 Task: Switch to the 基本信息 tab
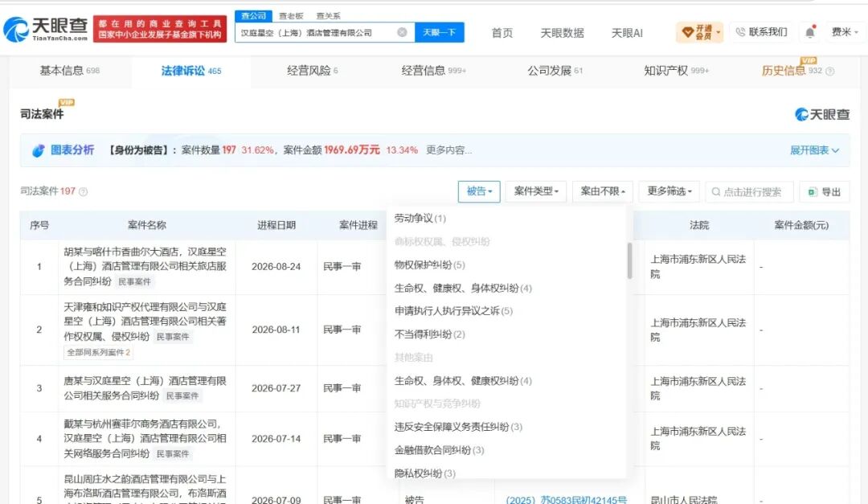click(x=70, y=71)
